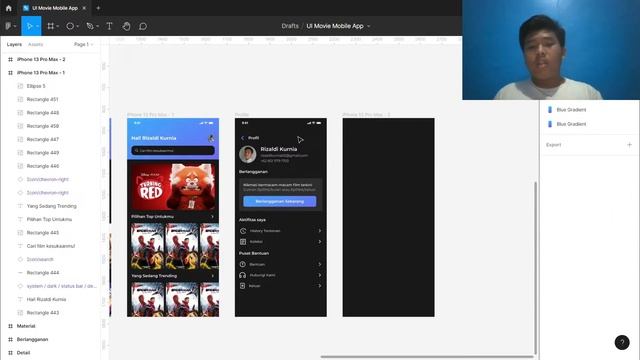
Task: Click the Turning Red banner image
Action: point(173,187)
